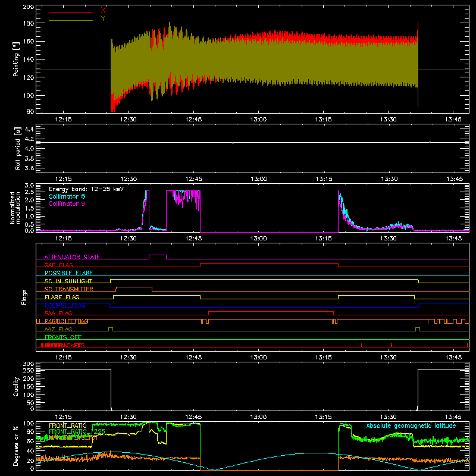Click the 12:30 time label under the Roll period plot
This screenshot has height=476, width=476.
coord(129,179)
